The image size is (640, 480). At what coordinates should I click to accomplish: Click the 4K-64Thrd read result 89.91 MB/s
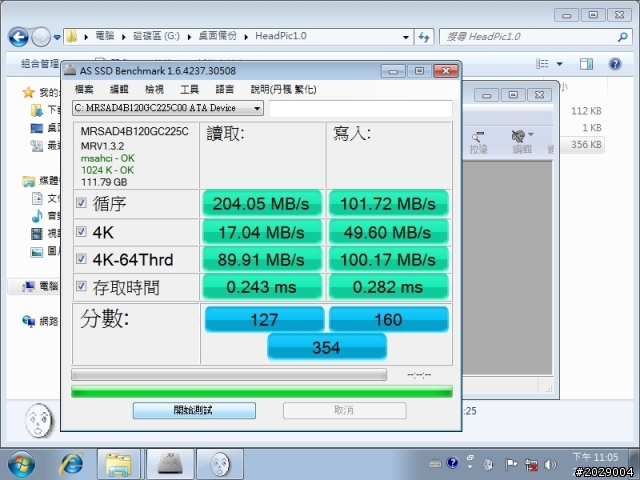(x=262, y=260)
